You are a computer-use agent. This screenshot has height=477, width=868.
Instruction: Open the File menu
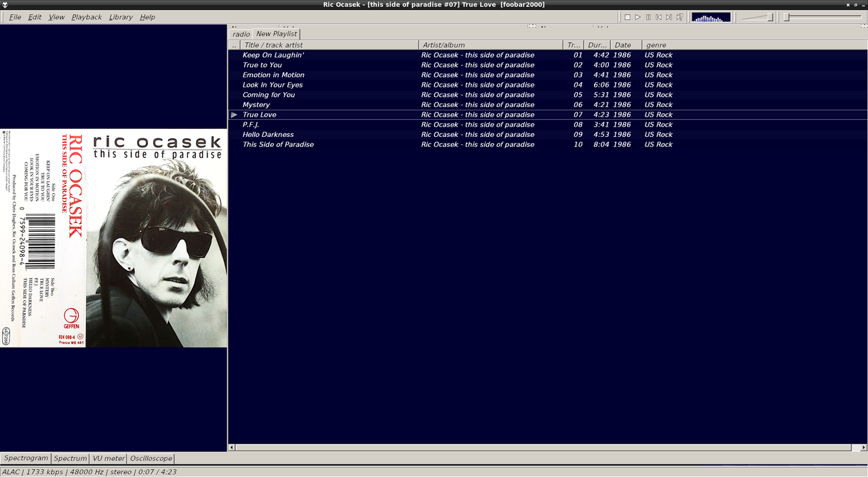coord(15,17)
